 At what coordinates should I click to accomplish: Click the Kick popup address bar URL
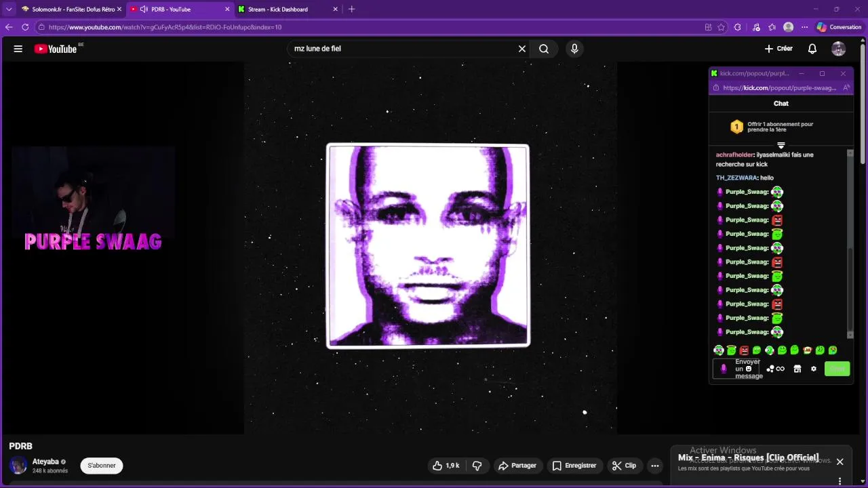tap(779, 87)
